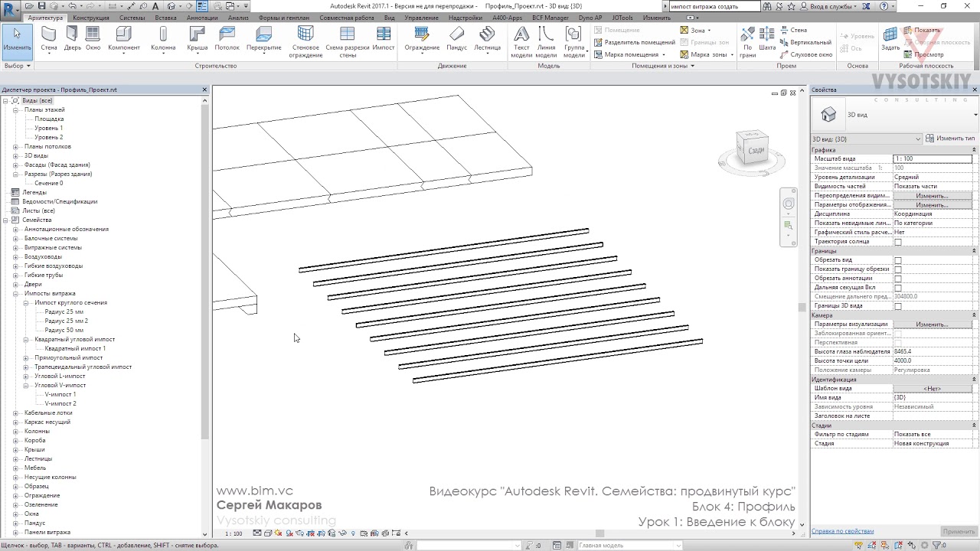Select the Потолок (Ceiling) tool
Viewport: 980px width, 551px height.
227,39
